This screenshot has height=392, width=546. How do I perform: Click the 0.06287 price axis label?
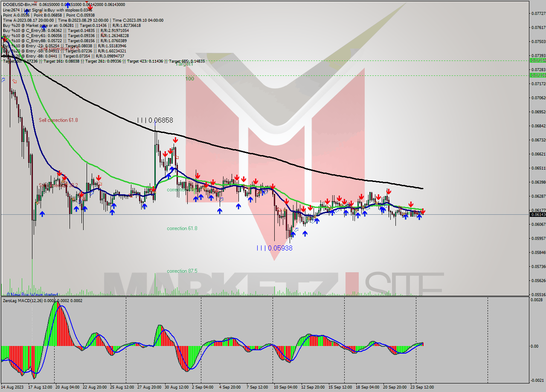click(538, 196)
